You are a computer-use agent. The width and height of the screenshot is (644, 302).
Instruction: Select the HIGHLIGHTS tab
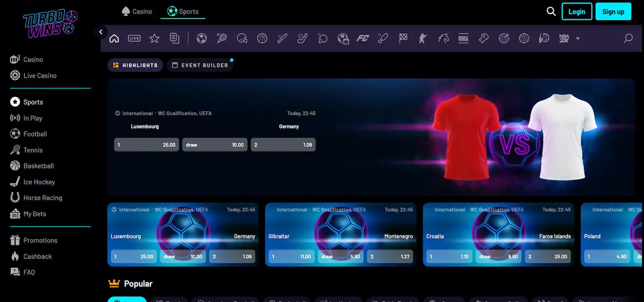135,65
